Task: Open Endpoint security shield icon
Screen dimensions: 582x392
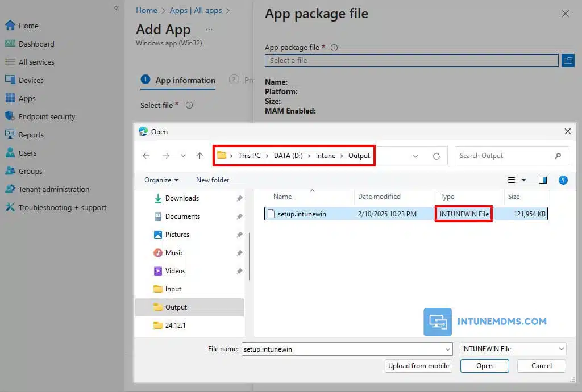Action: coord(10,116)
